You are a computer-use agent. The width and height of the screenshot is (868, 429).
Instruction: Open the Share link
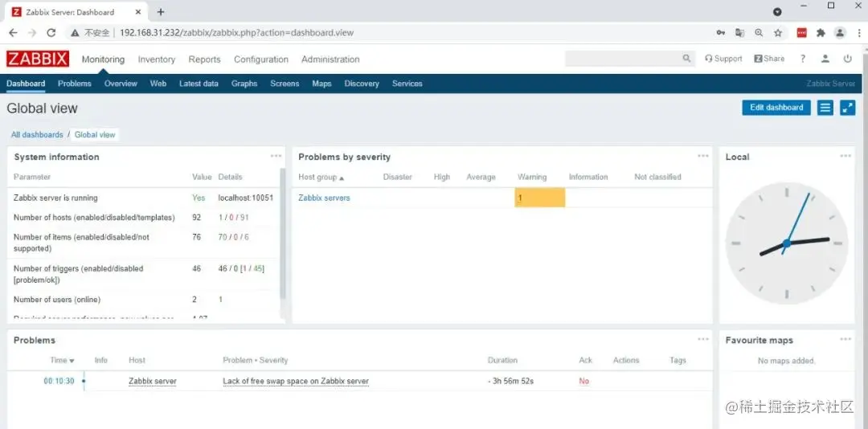point(769,59)
